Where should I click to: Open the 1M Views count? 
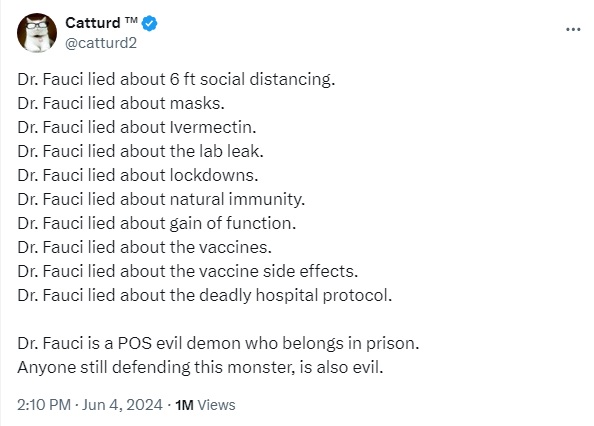[205, 405]
